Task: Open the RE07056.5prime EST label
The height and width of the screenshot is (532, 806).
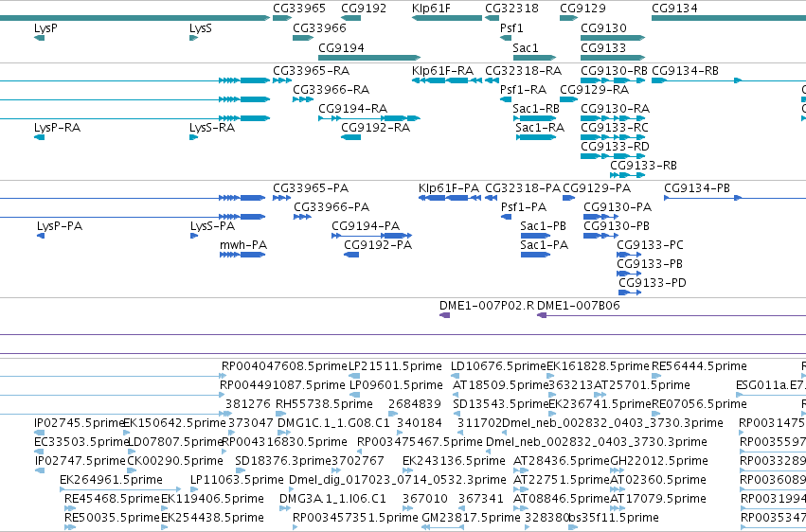Action: [699, 404]
